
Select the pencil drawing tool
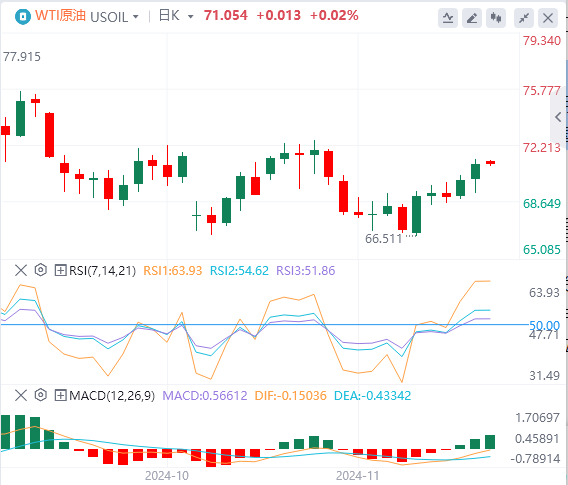pyautogui.click(x=472, y=18)
